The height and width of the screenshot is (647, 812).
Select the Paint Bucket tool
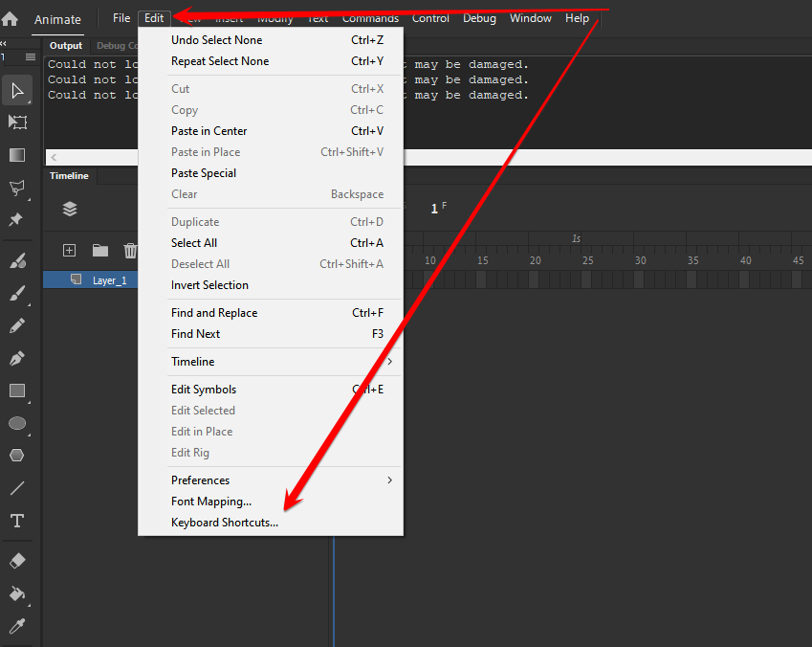[17, 593]
